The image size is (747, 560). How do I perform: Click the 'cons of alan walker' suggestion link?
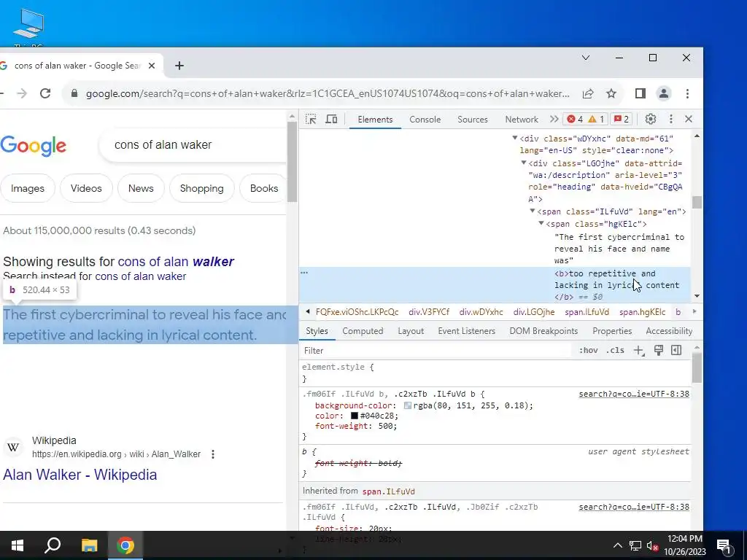tap(176, 262)
